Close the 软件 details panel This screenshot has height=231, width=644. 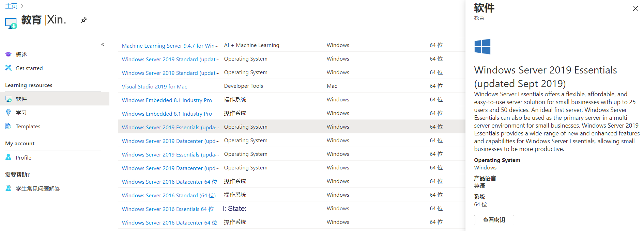pyautogui.click(x=635, y=9)
